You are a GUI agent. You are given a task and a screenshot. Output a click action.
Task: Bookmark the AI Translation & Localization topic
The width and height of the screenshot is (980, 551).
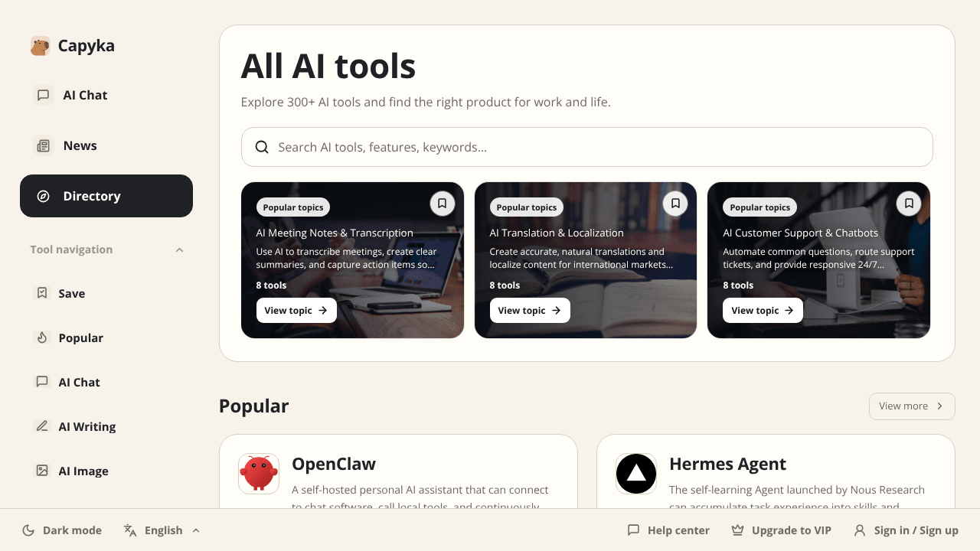(x=675, y=204)
